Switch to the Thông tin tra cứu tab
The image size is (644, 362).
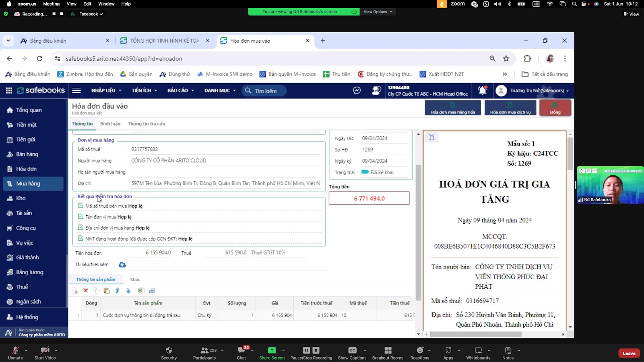[x=147, y=123]
